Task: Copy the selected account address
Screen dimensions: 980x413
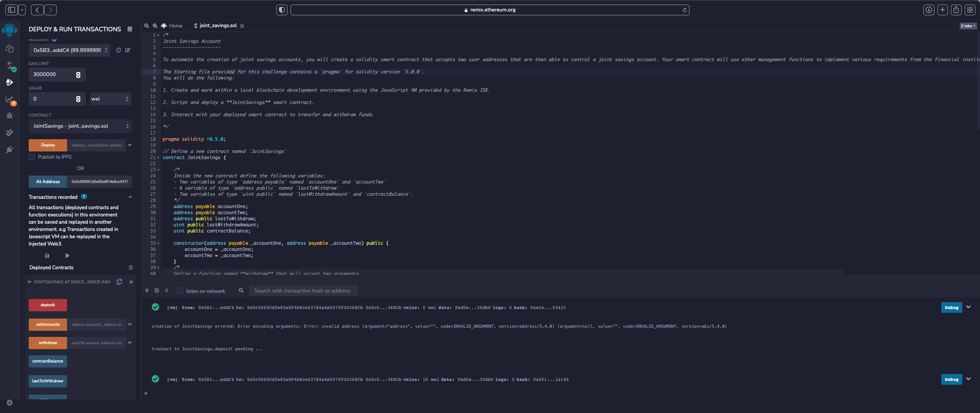Action: pos(118,50)
